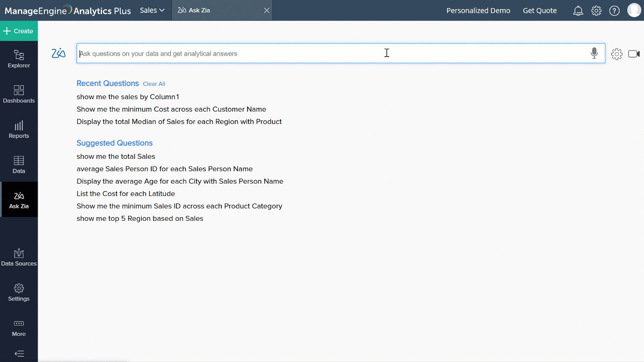Open Reports from the sidebar
This screenshot has width=644, height=362.
[x=19, y=129]
